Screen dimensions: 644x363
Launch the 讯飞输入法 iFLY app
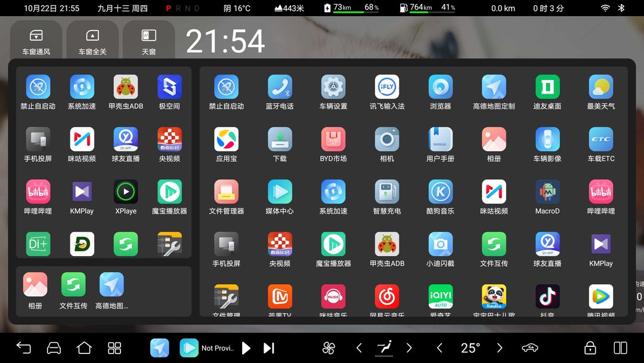pos(387,87)
